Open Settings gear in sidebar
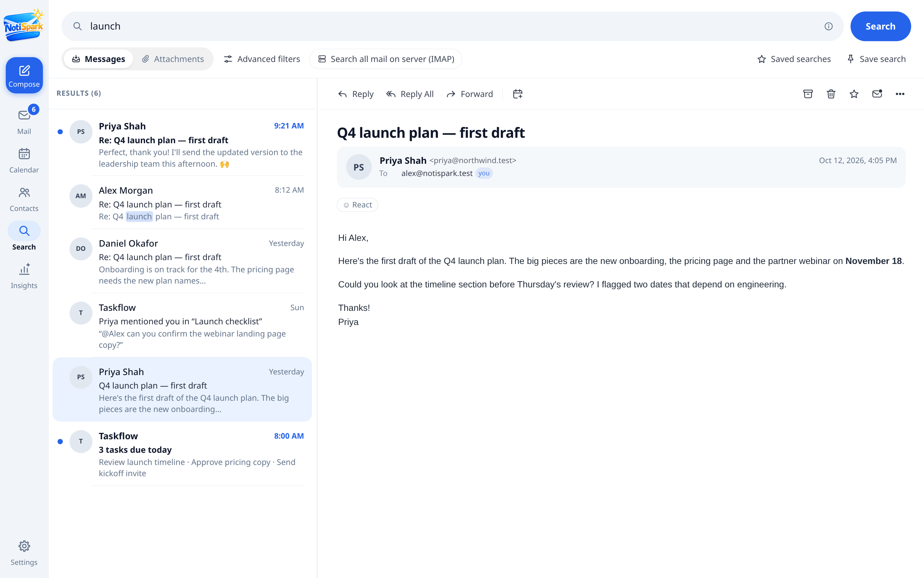The image size is (924, 578). click(x=24, y=553)
